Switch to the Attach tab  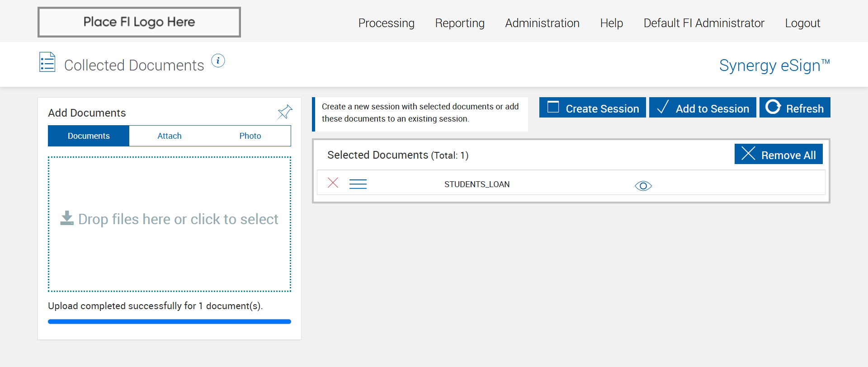click(x=170, y=136)
